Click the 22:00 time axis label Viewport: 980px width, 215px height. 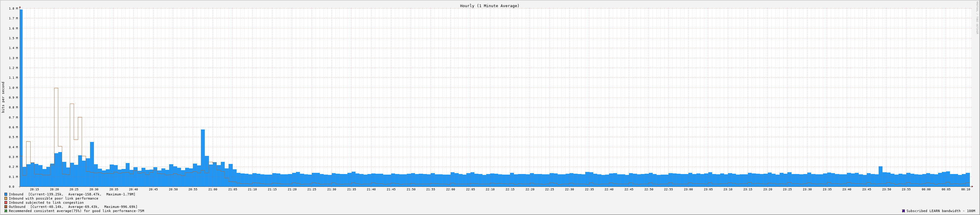click(x=450, y=189)
